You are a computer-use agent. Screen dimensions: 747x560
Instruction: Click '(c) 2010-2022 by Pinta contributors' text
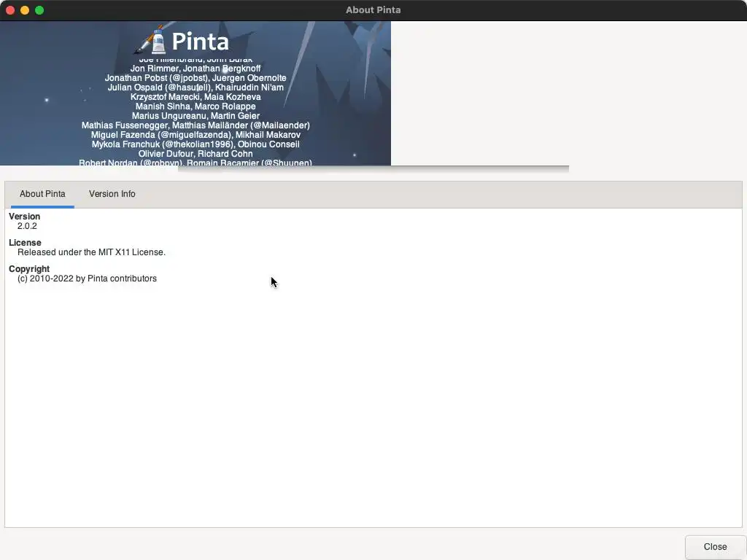click(88, 279)
